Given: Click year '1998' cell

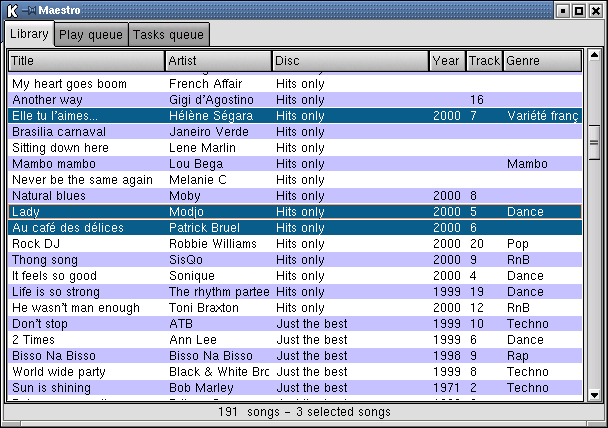Looking at the screenshot, I should [x=447, y=356].
